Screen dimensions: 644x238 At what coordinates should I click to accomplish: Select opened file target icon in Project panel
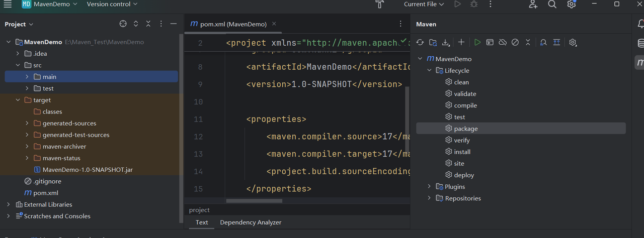(123, 24)
